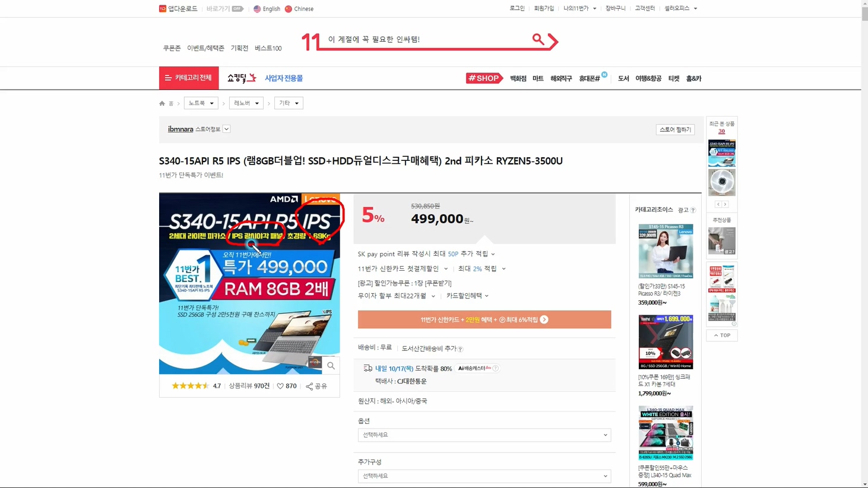Click the 스토어 찜하기 button
The width and height of the screenshot is (868, 488).
tap(675, 129)
